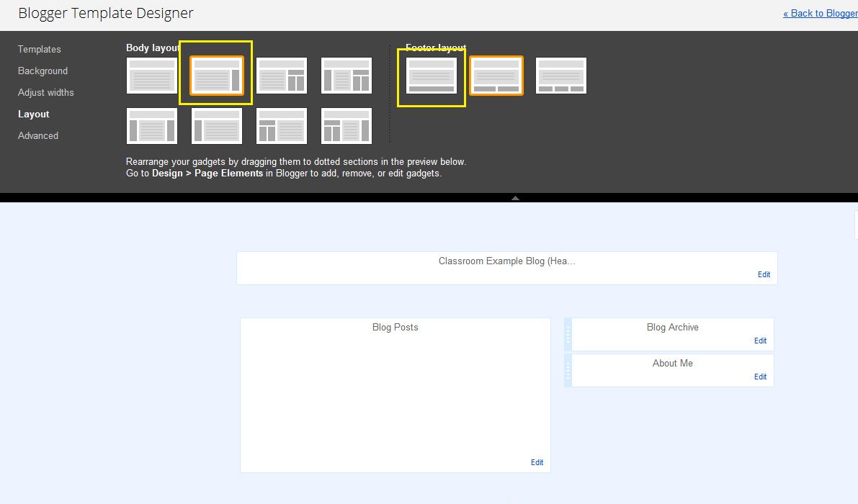Viewport: 858px width, 504px height.
Task: Follow the Back to Blogger link
Action: tap(821, 13)
